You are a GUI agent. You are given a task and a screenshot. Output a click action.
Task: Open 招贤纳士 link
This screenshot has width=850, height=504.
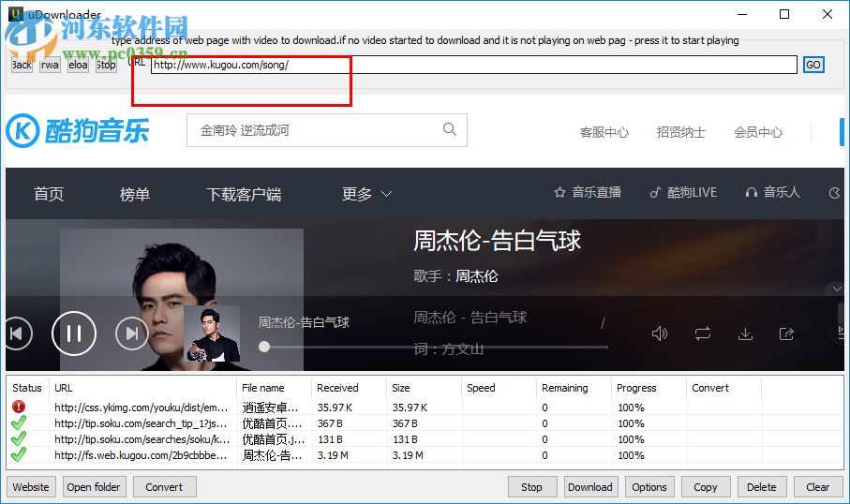click(x=681, y=132)
